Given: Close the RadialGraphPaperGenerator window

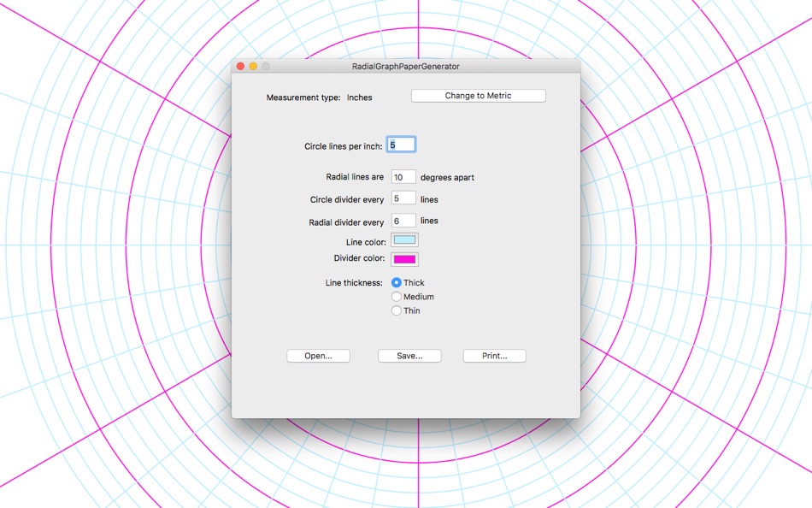Looking at the screenshot, I should (x=240, y=67).
